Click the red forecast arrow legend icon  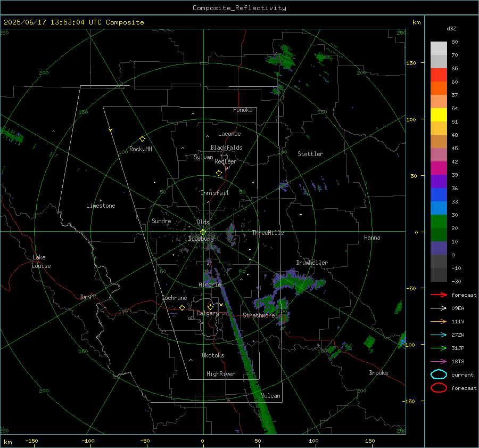[x=439, y=295]
